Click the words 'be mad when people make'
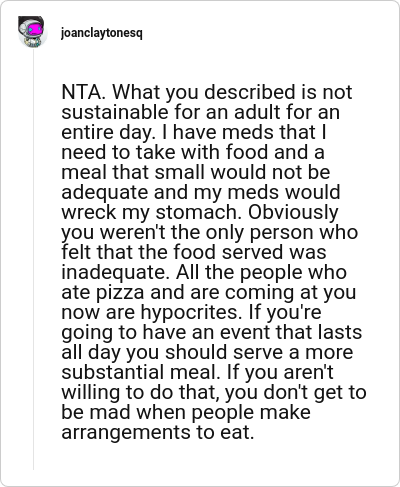This screenshot has height=487, width=400. (186, 413)
